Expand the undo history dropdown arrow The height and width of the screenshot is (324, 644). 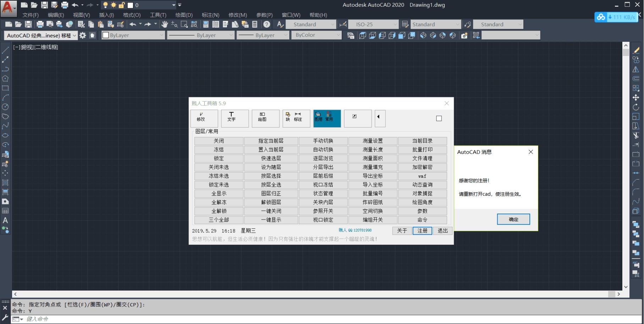click(140, 24)
